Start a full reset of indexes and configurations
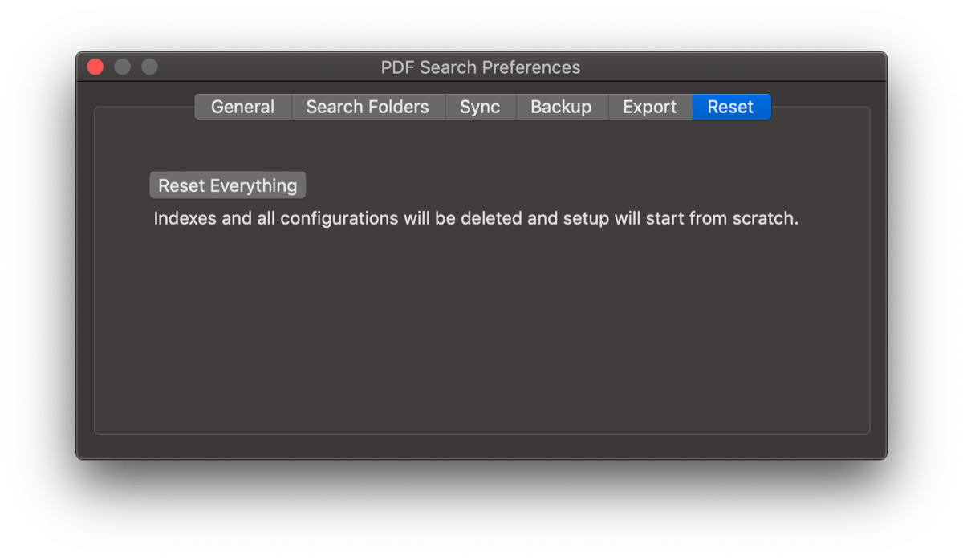The image size is (963, 560). coord(228,185)
